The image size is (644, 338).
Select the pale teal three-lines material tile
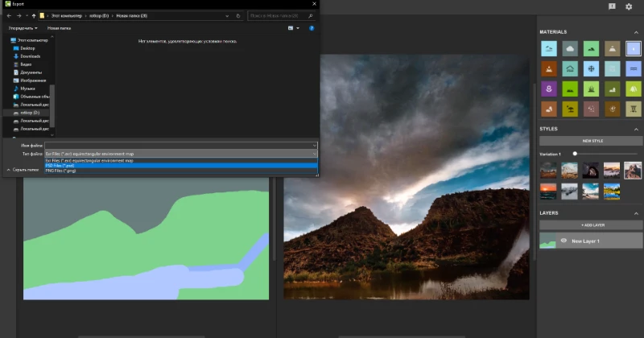[612, 68]
